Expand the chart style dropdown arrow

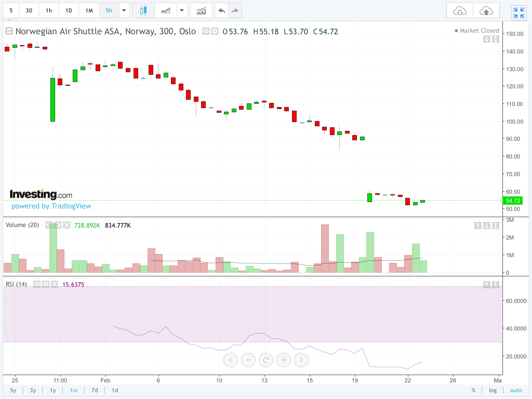point(182,11)
